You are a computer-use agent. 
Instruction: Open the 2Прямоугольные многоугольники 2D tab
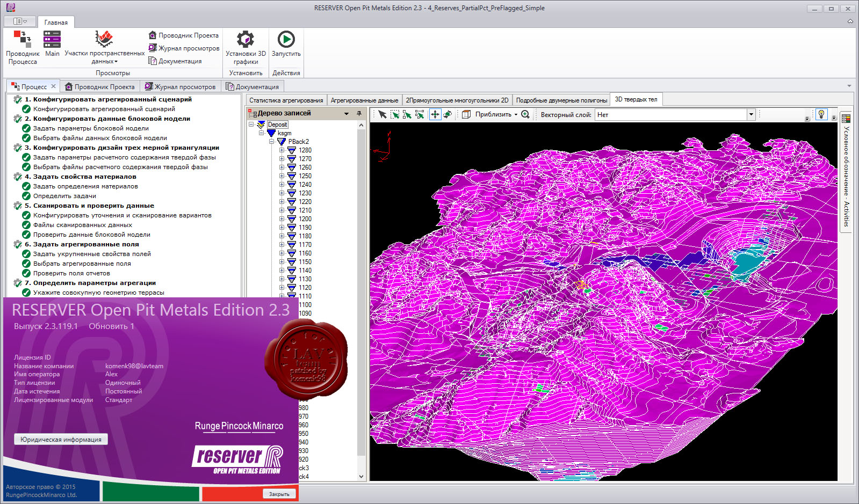pyautogui.click(x=457, y=100)
